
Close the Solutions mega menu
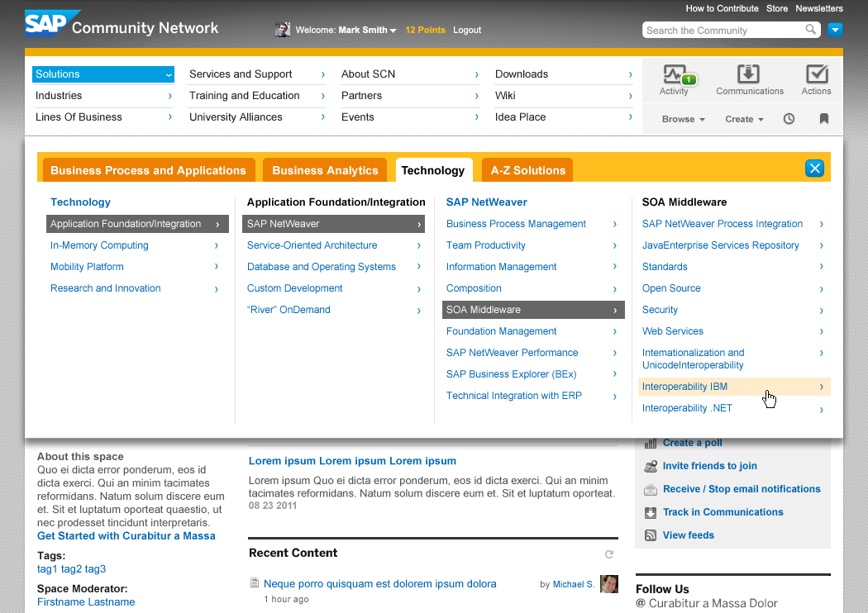point(814,169)
